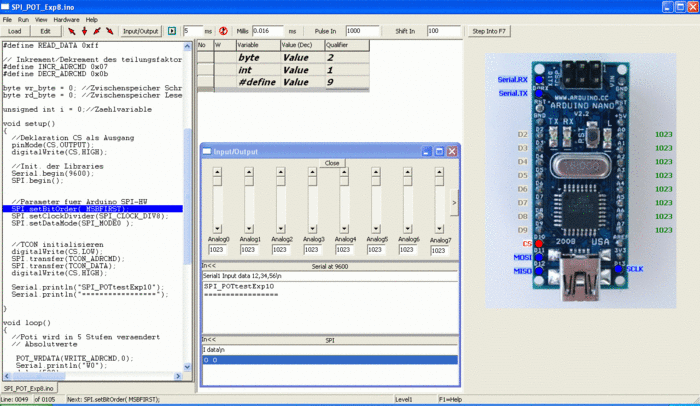Click the Millis field showing 0.016

pos(268,31)
